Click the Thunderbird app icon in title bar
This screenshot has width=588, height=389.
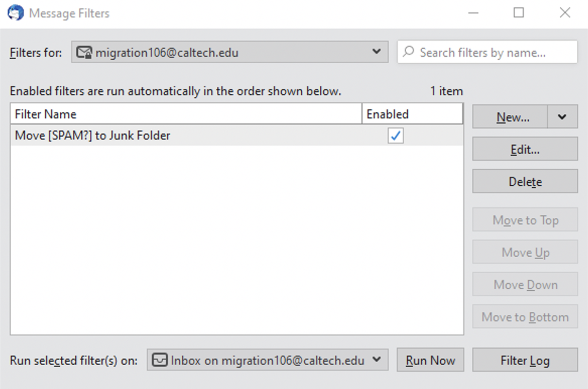pos(15,13)
